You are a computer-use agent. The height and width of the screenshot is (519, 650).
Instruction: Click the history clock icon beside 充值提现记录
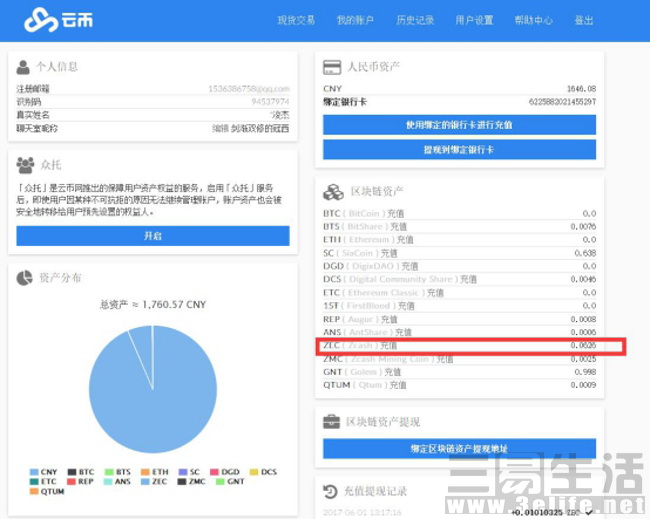point(330,492)
